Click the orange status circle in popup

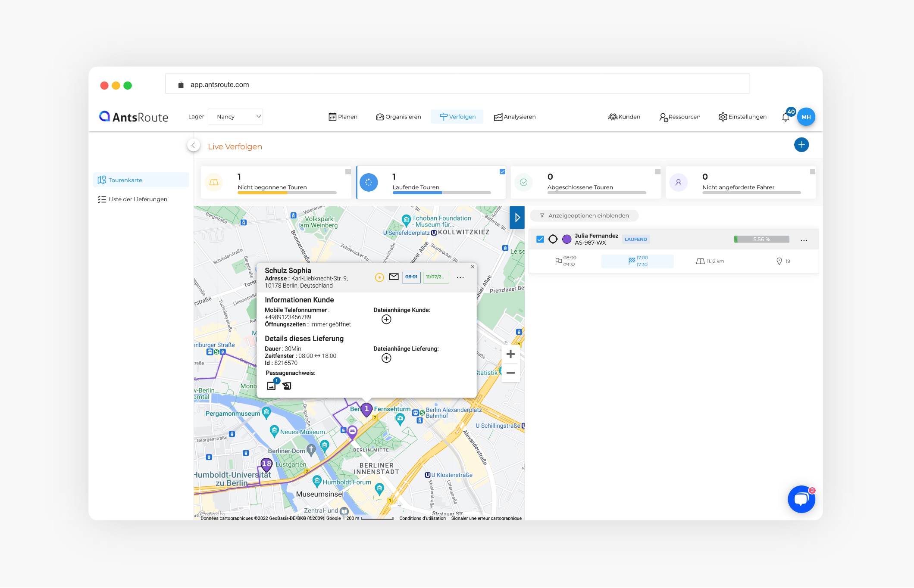379,278
